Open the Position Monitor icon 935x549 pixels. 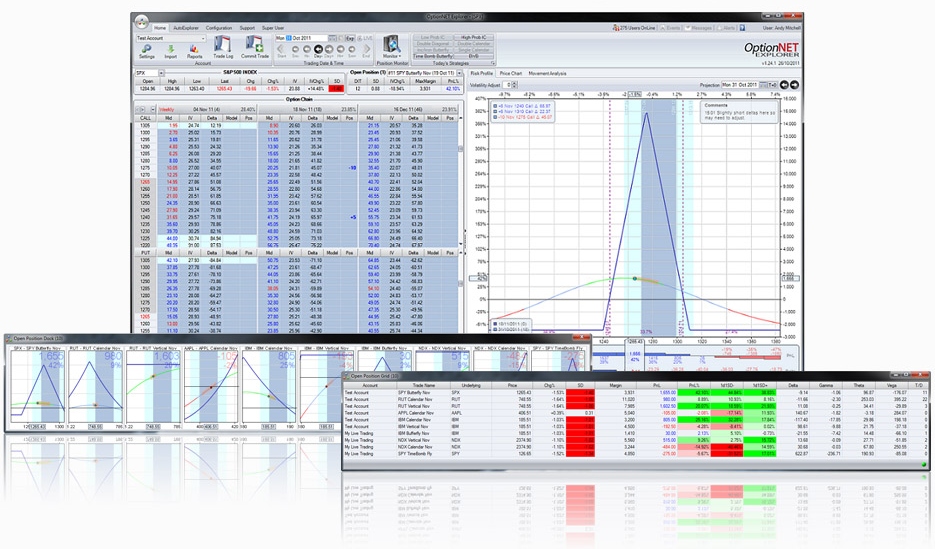(x=392, y=46)
